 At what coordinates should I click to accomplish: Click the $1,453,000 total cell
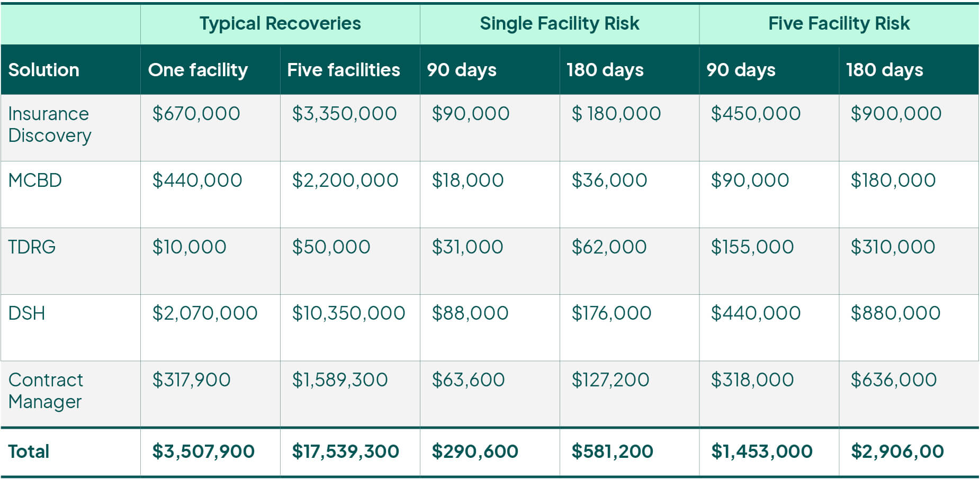pos(762,451)
